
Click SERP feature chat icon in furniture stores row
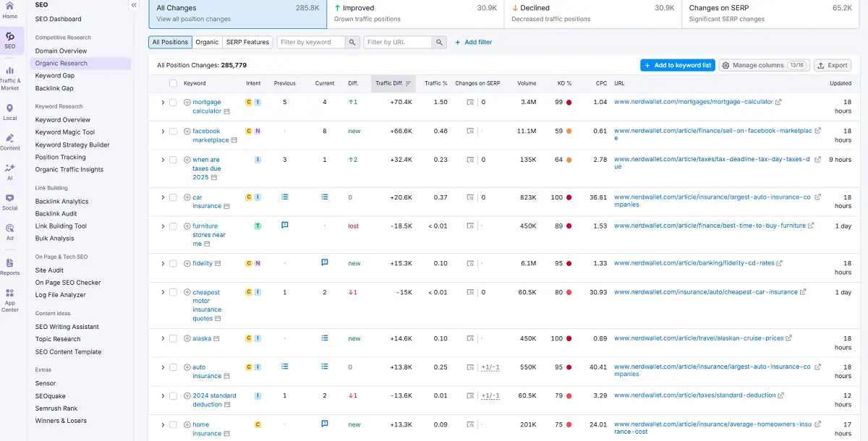(285, 226)
